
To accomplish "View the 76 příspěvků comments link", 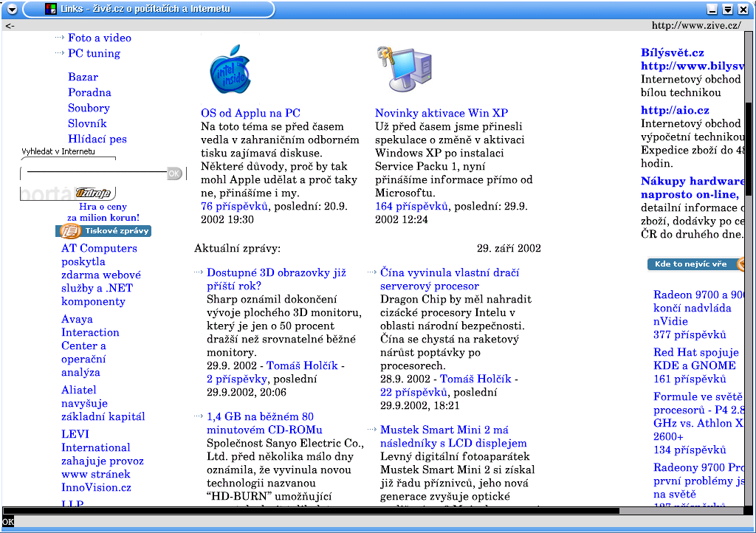I will tap(234, 206).
